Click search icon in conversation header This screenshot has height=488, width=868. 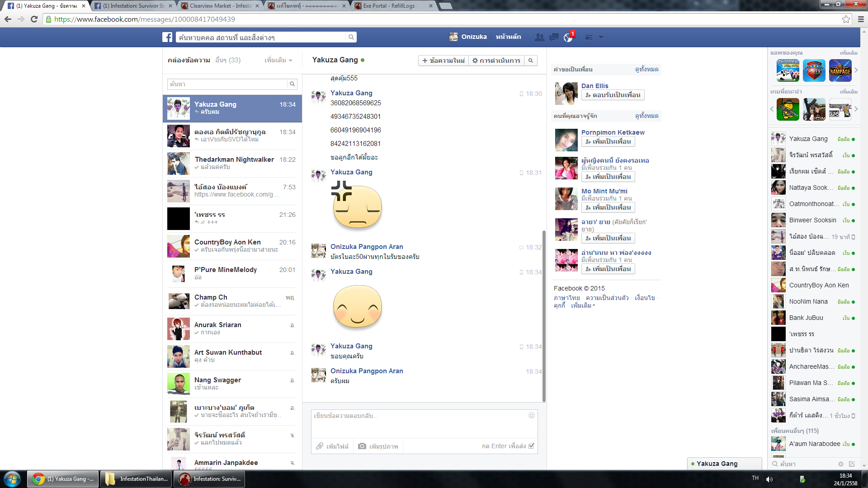(531, 61)
